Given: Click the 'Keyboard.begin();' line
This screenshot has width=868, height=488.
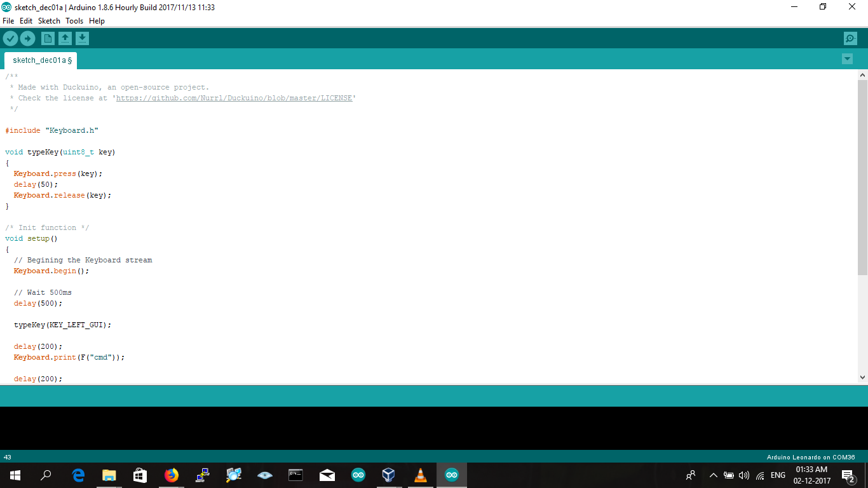Looking at the screenshot, I should (x=51, y=271).
